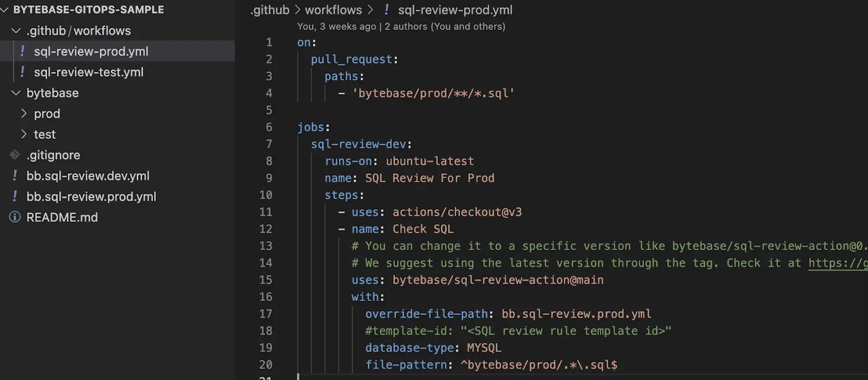Open bb.sql-review.prod.yml file
This screenshot has height=380, width=868.
[91, 197]
